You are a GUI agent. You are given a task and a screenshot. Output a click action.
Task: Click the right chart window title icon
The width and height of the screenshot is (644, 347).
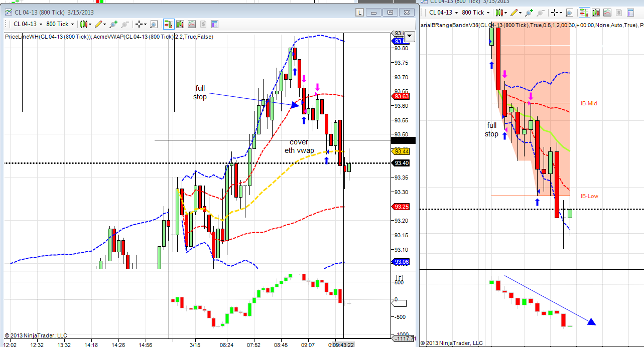click(424, 2)
